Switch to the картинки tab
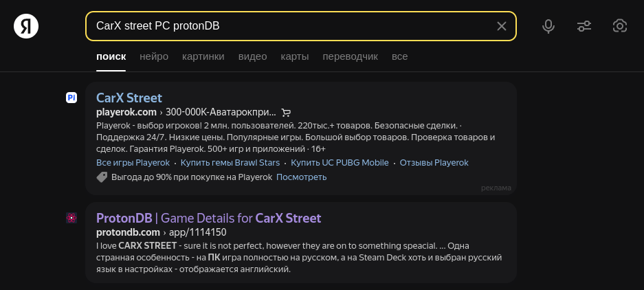 click(x=203, y=56)
